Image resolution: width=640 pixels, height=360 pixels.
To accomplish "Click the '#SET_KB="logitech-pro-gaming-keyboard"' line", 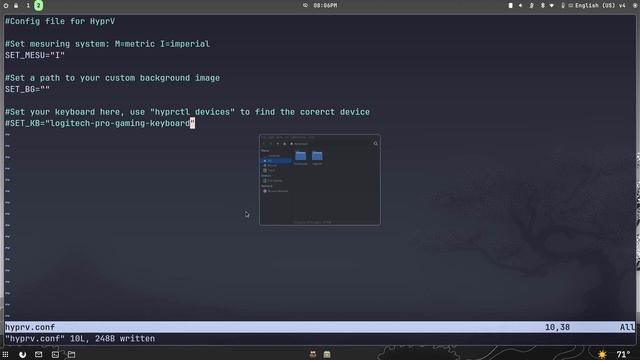I will [x=100, y=123].
